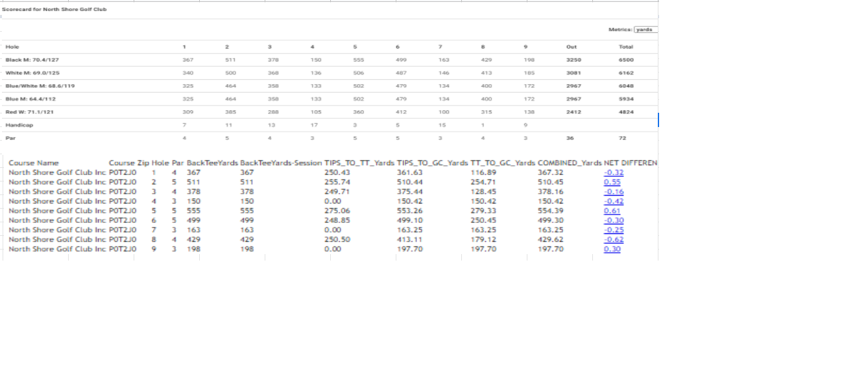Click the Course Zip column header

(129, 163)
